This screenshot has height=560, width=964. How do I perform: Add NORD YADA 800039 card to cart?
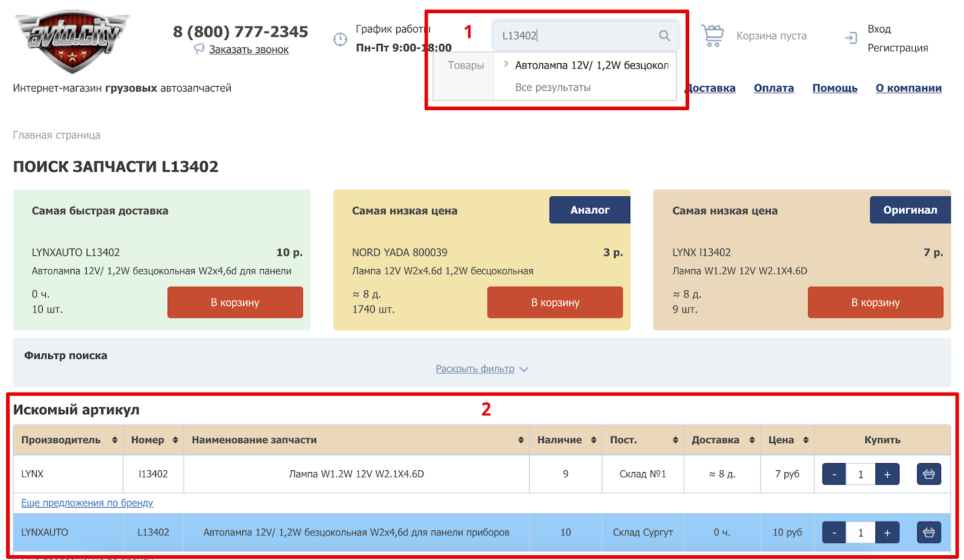pyautogui.click(x=555, y=302)
